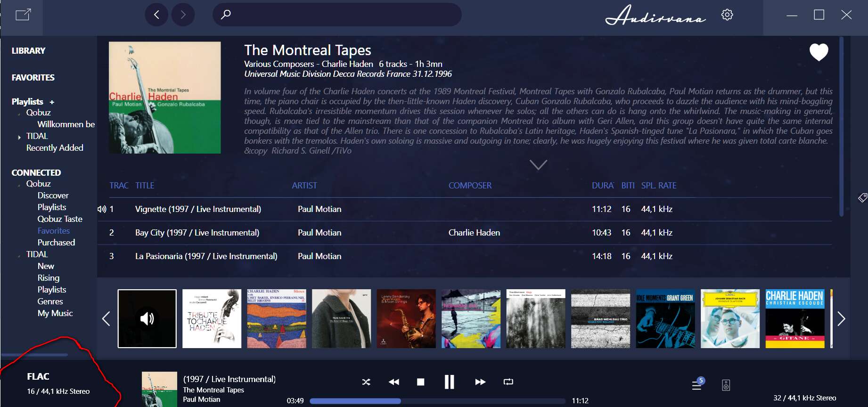The width and height of the screenshot is (868, 407).
Task: Sort tracks by TITLE column
Action: [145, 186]
